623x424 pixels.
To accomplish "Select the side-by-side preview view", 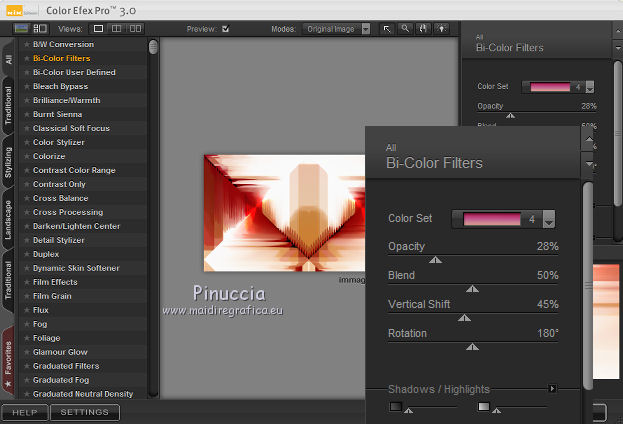I will (135, 29).
